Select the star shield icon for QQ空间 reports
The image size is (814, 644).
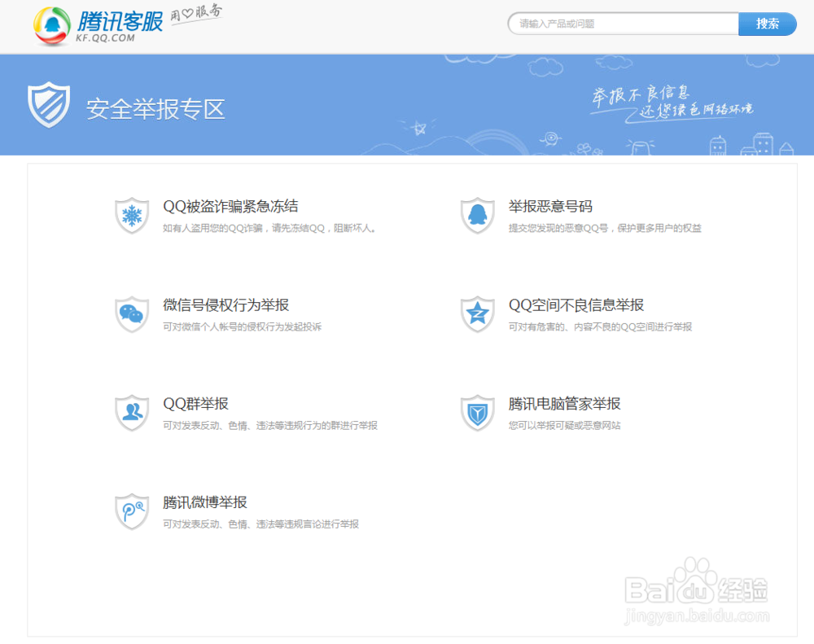477,314
